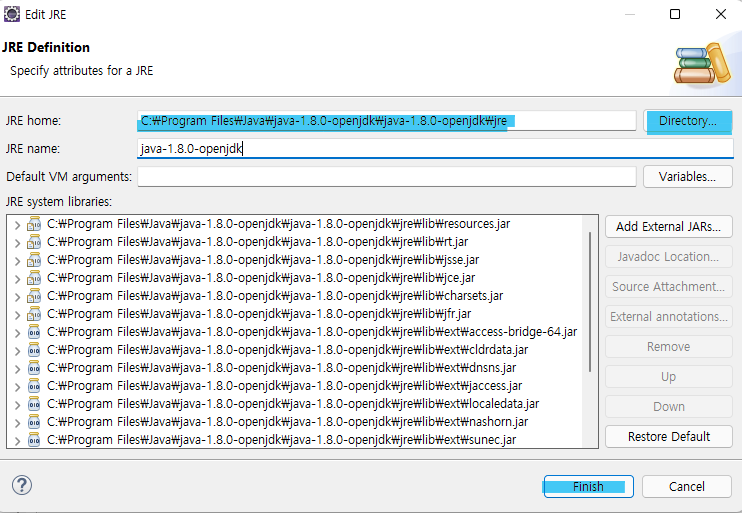Click into the JRE home field
Screen dimensions: 742x513
[x=387, y=121]
